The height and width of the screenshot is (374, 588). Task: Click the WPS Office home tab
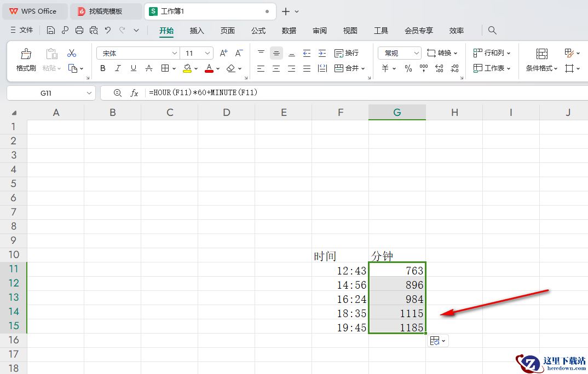pyautogui.click(x=35, y=11)
